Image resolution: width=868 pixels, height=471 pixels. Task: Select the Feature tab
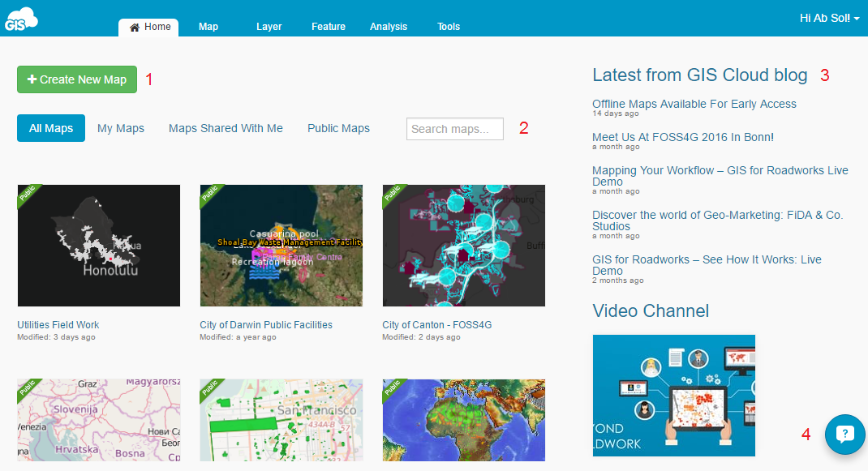click(x=329, y=27)
